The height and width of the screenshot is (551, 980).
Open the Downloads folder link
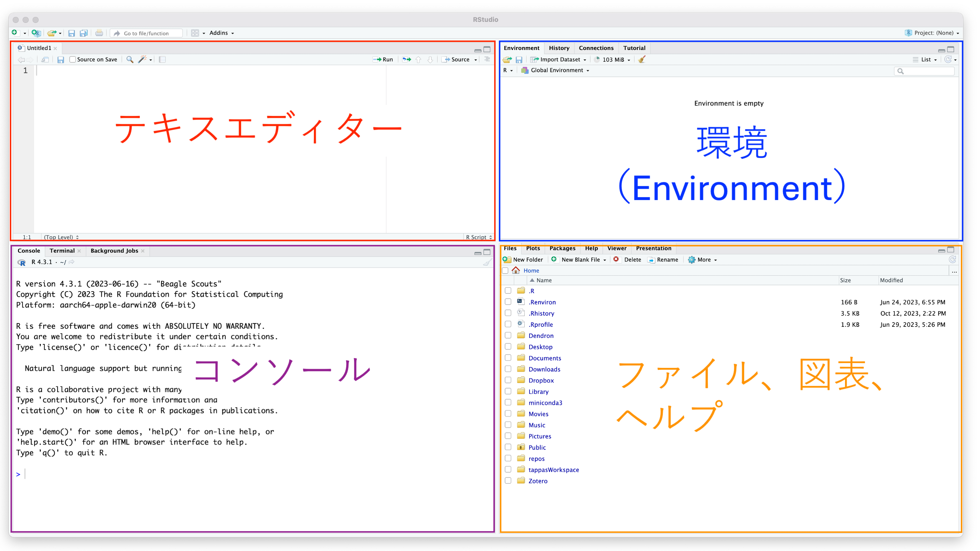point(544,369)
